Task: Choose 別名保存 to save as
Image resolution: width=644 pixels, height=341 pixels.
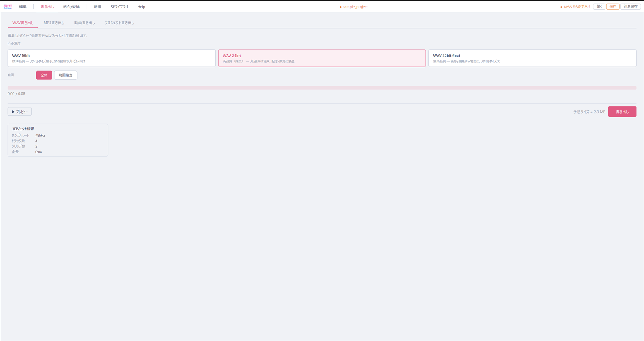Action: 630,7
